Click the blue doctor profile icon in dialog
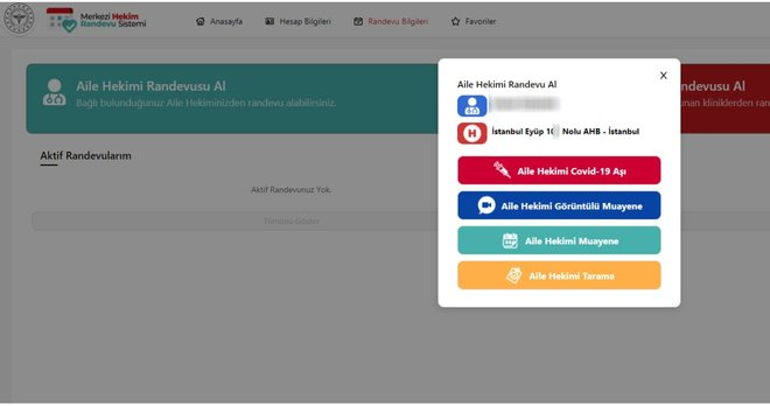Screen dimensions: 770x406 [x=472, y=105]
